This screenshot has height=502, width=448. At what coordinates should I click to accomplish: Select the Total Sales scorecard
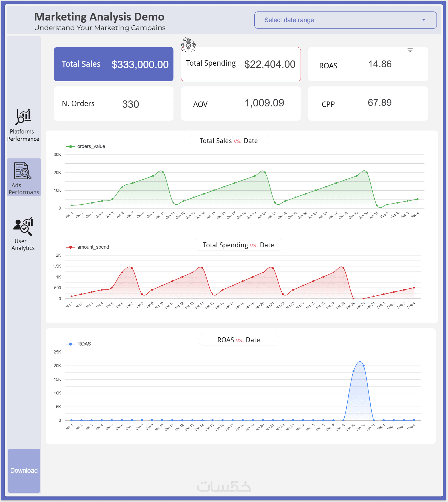coord(114,64)
